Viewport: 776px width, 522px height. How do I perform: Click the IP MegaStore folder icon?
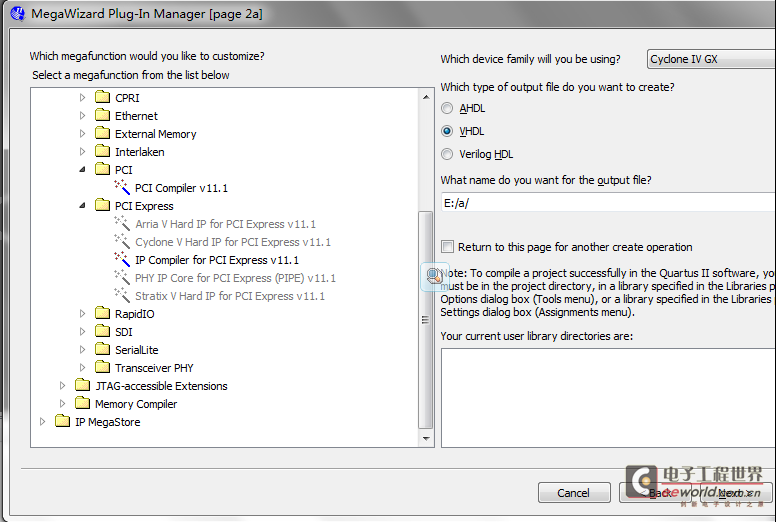62,422
